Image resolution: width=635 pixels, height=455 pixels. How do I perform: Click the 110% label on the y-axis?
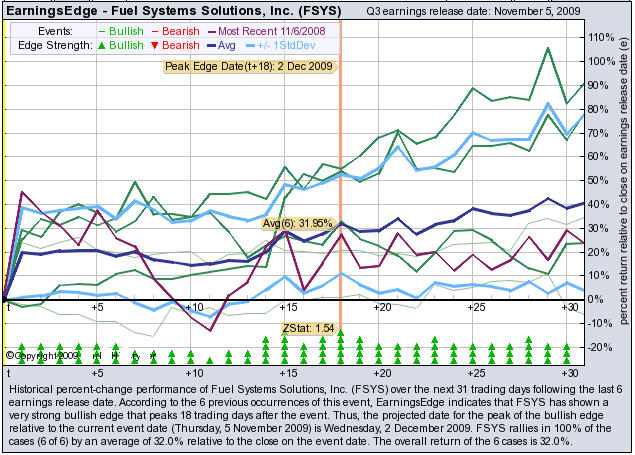click(600, 37)
